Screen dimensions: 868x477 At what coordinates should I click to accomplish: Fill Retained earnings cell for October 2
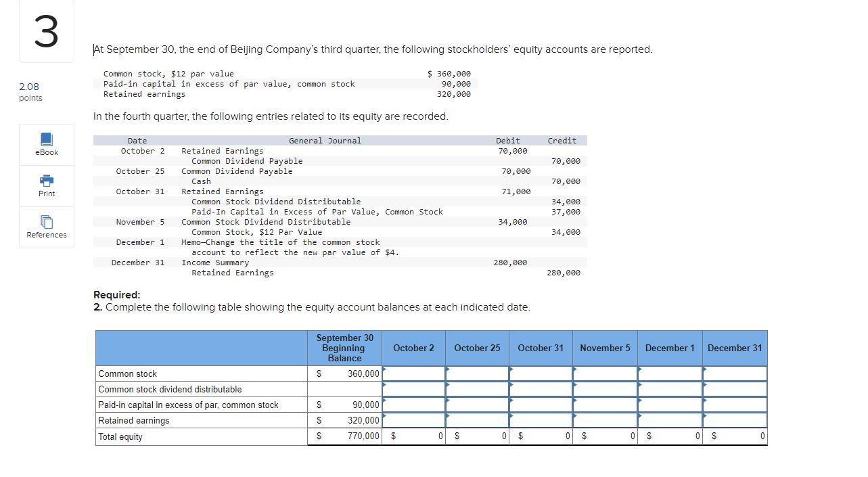(413, 420)
